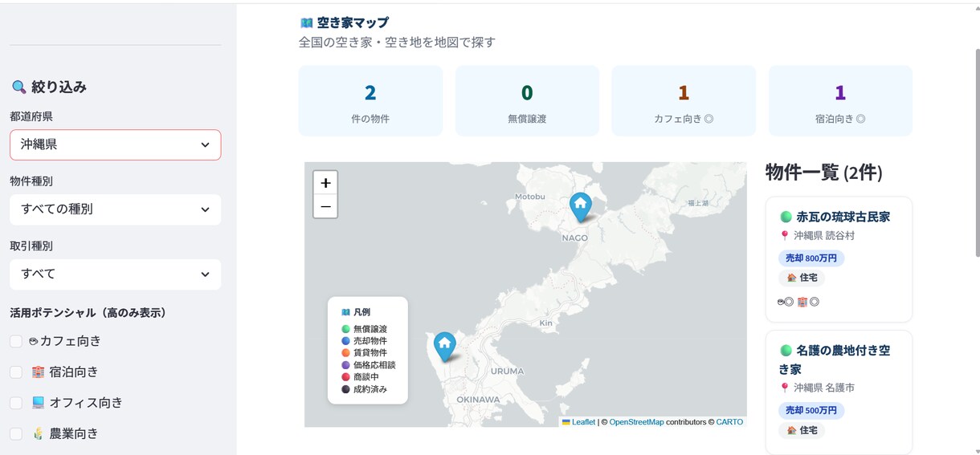
Task: Click green status dot on 赤瓦の琉球古民家
Action: tap(786, 217)
